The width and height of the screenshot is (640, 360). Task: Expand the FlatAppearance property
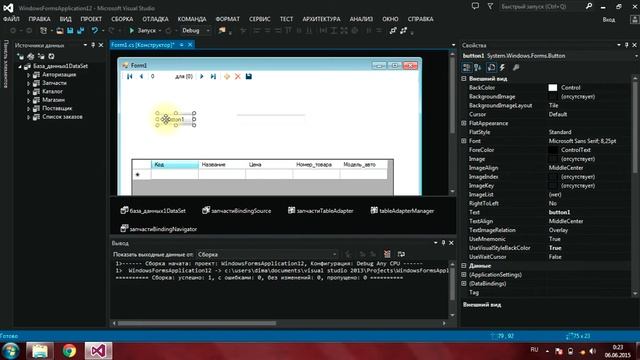point(464,123)
